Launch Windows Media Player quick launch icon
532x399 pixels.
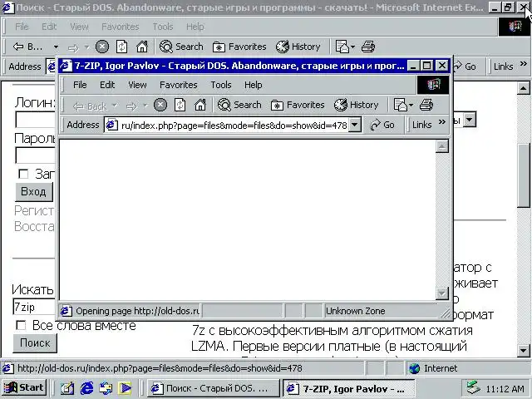coord(126,388)
